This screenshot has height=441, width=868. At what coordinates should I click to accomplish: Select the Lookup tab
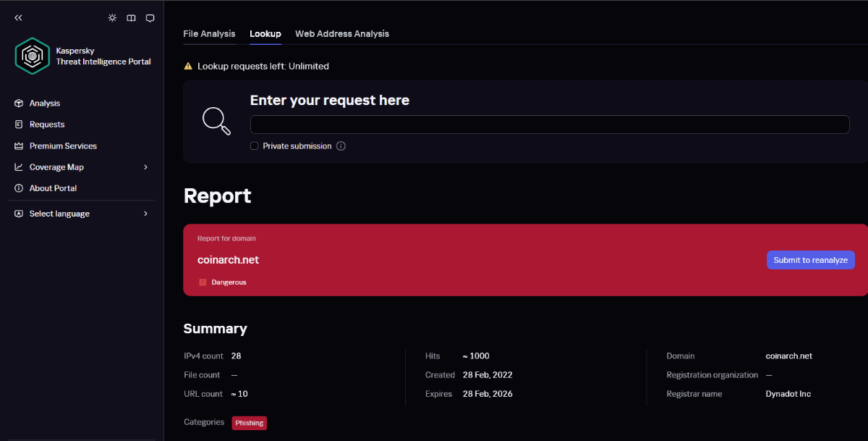coord(265,33)
